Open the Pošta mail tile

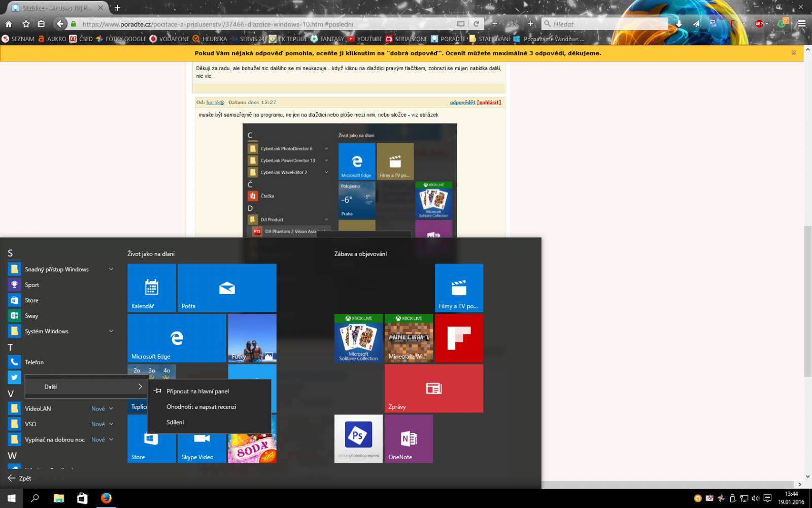click(x=227, y=288)
